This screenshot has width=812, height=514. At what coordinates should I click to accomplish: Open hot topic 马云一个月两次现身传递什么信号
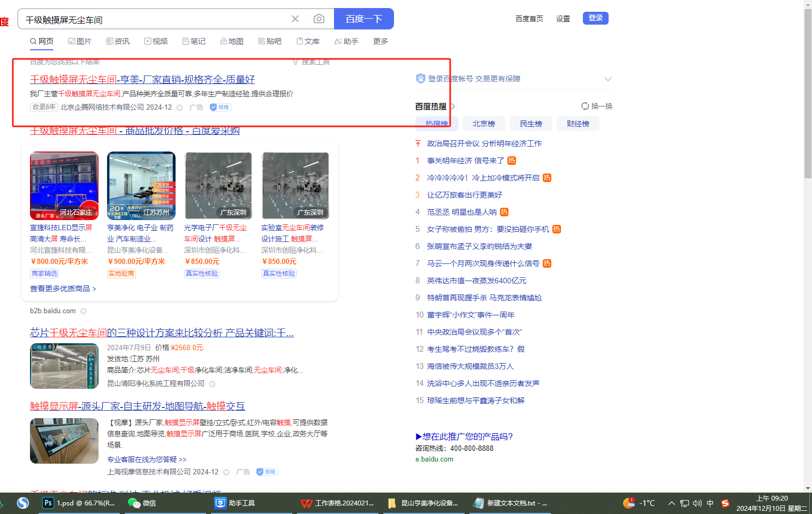coord(483,263)
